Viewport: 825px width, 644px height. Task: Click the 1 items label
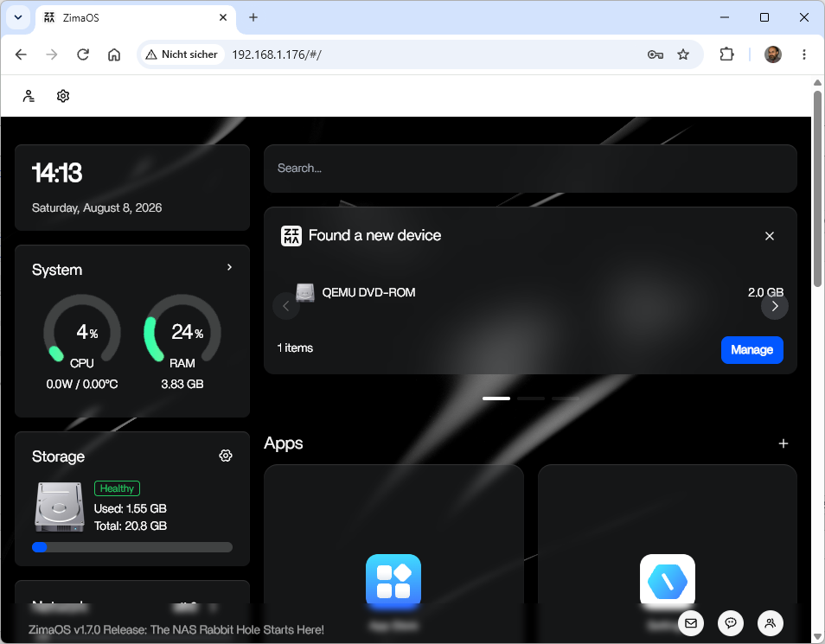(x=295, y=348)
